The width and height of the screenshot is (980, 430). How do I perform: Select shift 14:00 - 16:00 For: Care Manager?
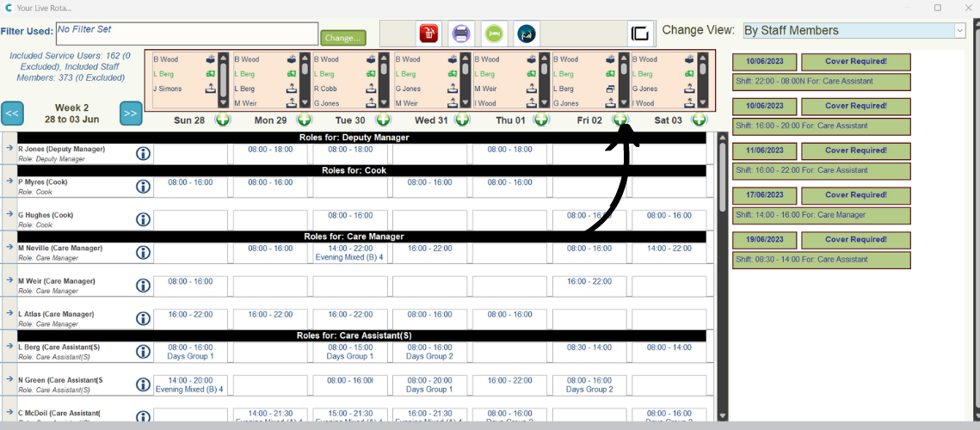tap(821, 216)
